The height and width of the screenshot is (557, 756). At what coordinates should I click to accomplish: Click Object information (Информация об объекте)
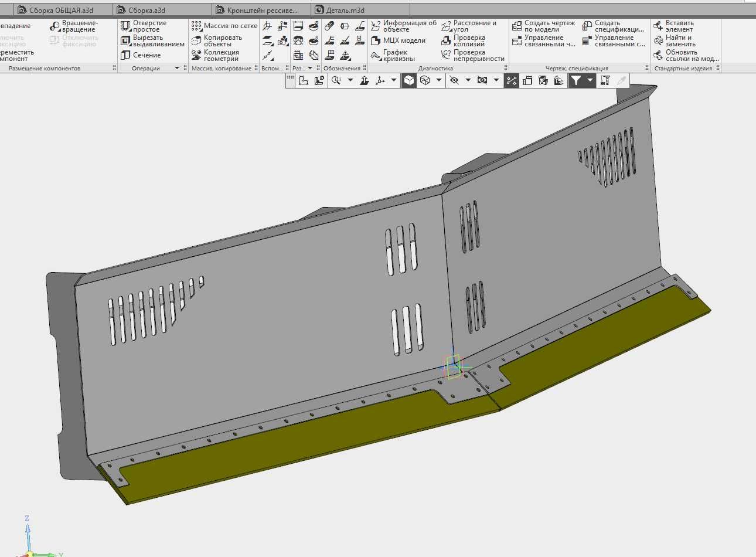click(x=404, y=26)
